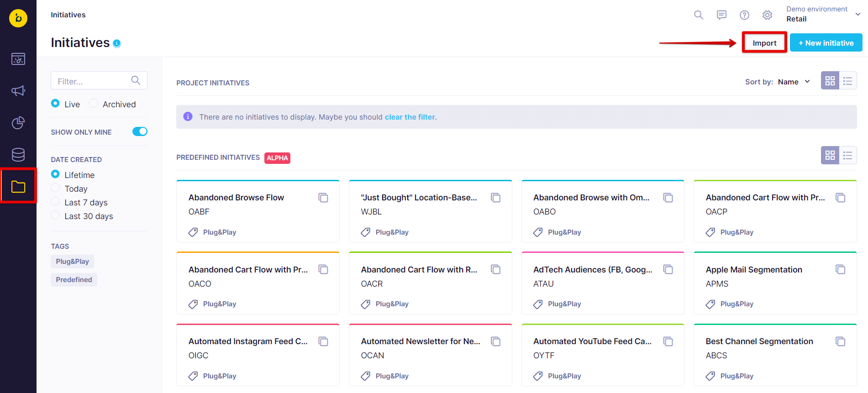
Task: Switch predefined initiatives to list view
Action: [847, 155]
